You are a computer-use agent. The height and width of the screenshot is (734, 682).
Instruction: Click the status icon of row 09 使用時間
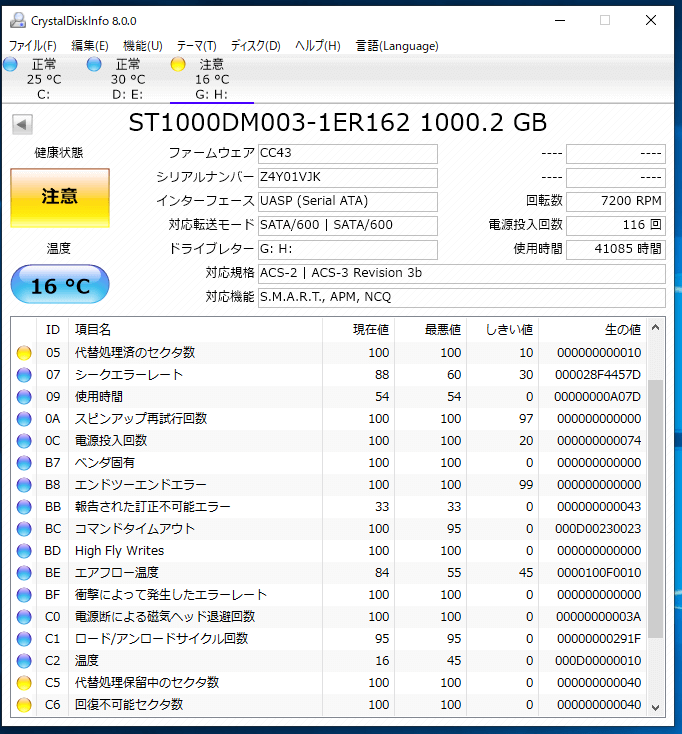pos(24,397)
